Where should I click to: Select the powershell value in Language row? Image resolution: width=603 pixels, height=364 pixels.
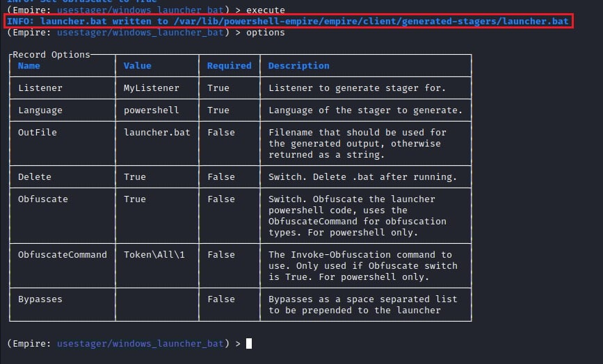point(151,110)
